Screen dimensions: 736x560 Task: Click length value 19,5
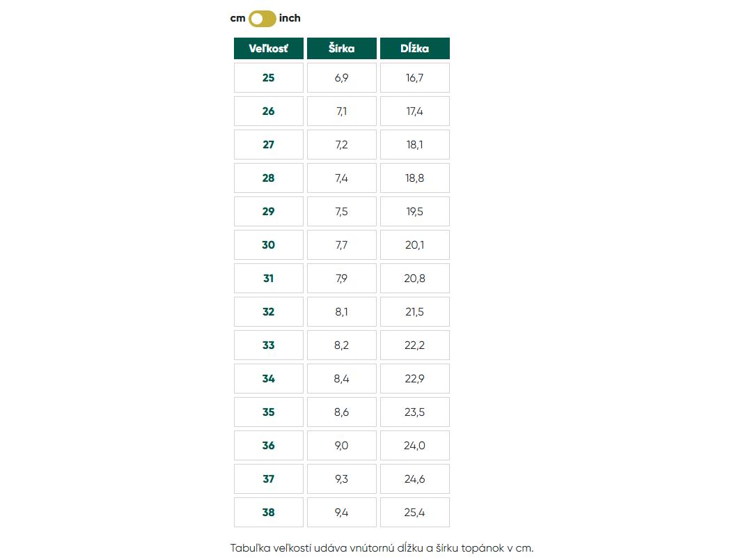pyautogui.click(x=415, y=212)
